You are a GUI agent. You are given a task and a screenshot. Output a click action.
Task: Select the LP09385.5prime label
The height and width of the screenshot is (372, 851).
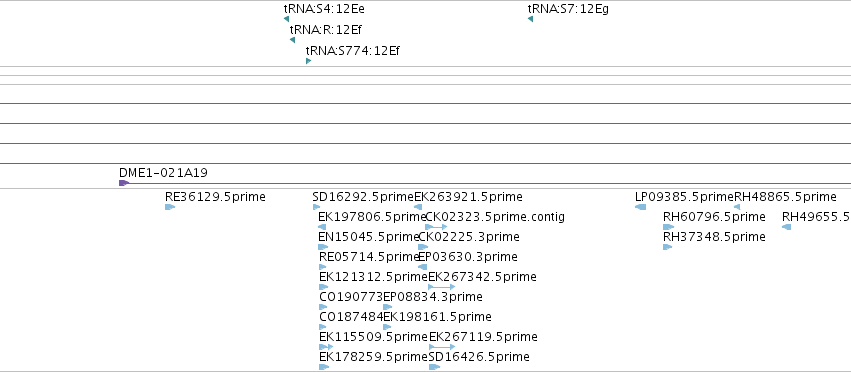click(684, 197)
